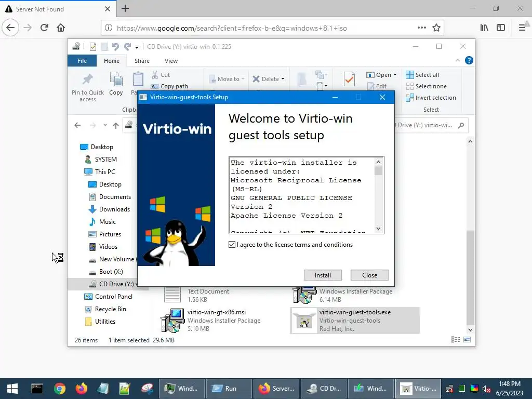The width and height of the screenshot is (532, 399).
Task: Select Videos in navigation tree
Action: tap(103, 247)
